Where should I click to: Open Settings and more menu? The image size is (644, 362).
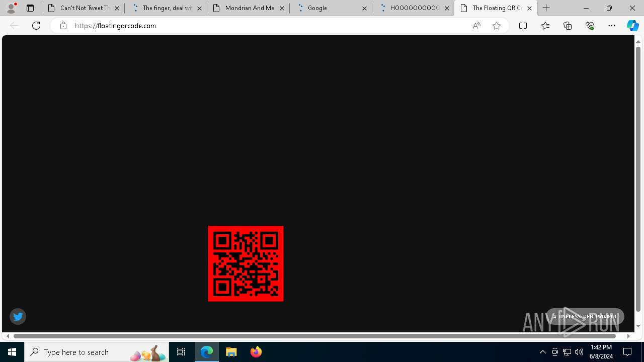click(x=612, y=26)
